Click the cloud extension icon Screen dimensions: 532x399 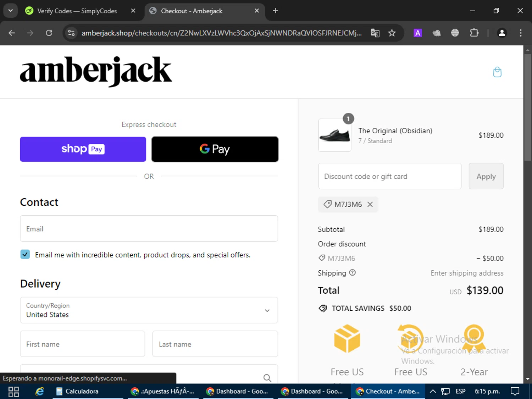click(437, 33)
